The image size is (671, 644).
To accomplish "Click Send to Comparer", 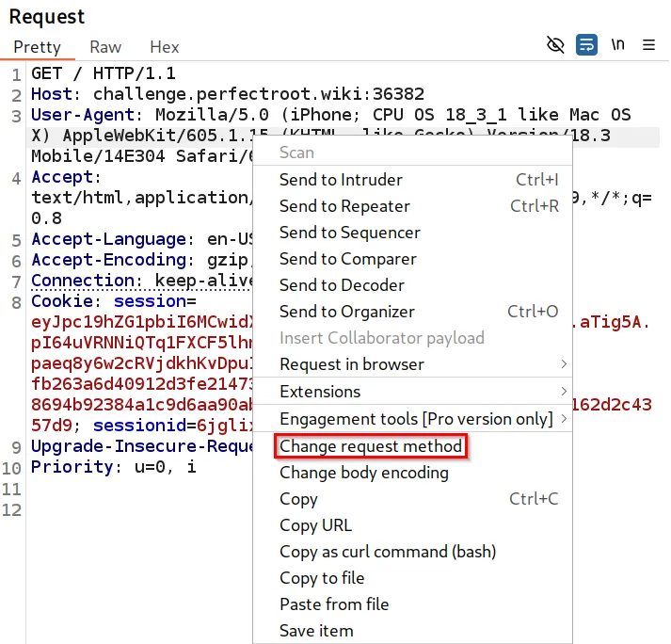I will pos(348,259).
